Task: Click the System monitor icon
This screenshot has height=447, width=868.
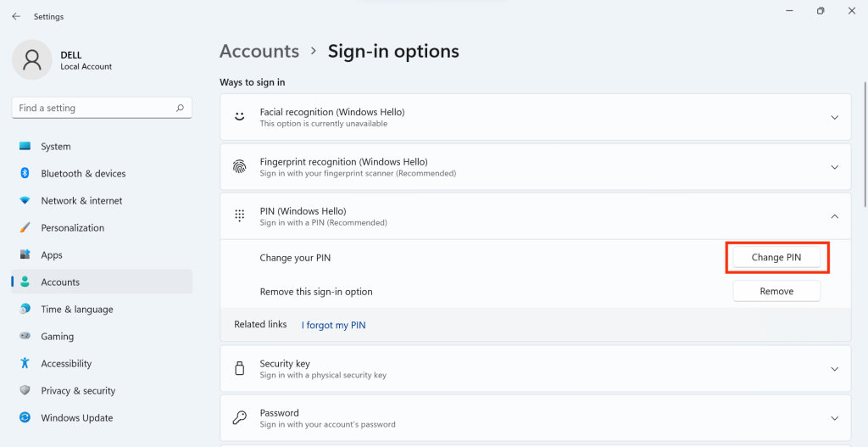Action: [x=25, y=146]
